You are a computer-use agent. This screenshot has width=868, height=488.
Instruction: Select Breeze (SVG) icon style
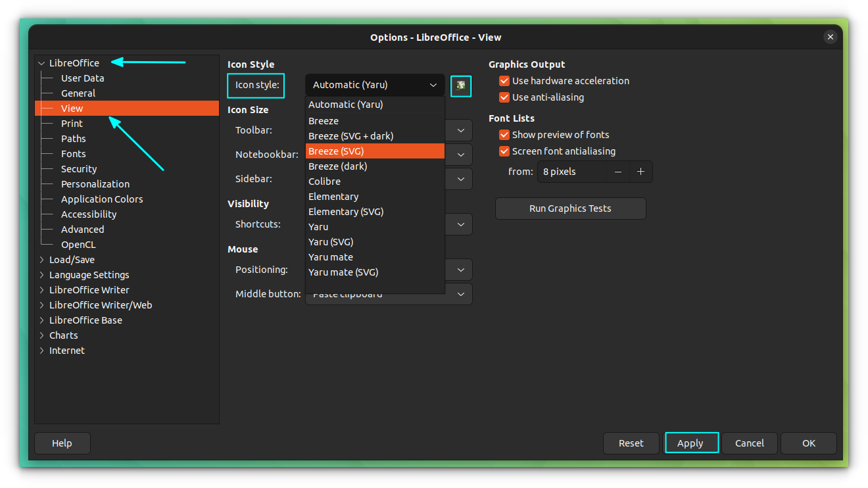coord(375,151)
